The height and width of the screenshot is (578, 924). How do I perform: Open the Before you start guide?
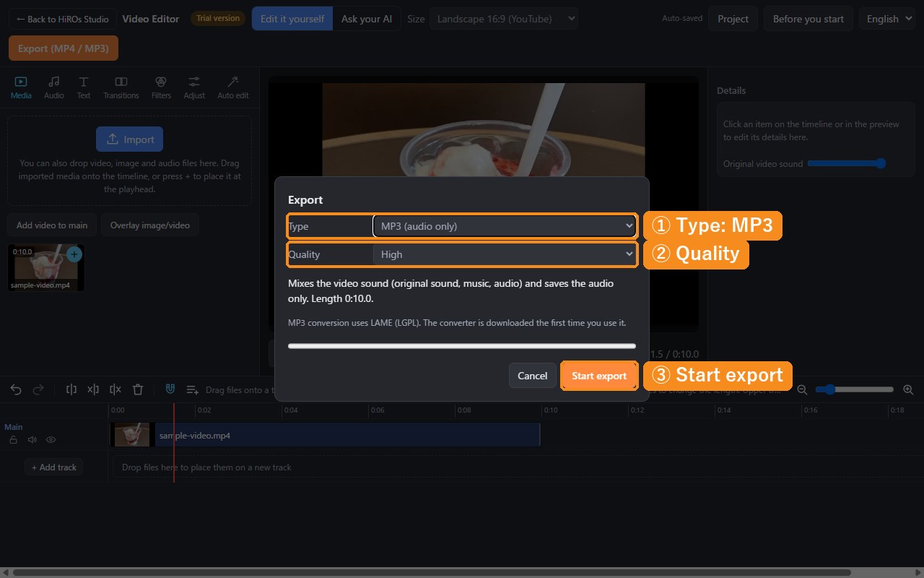click(x=808, y=19)
